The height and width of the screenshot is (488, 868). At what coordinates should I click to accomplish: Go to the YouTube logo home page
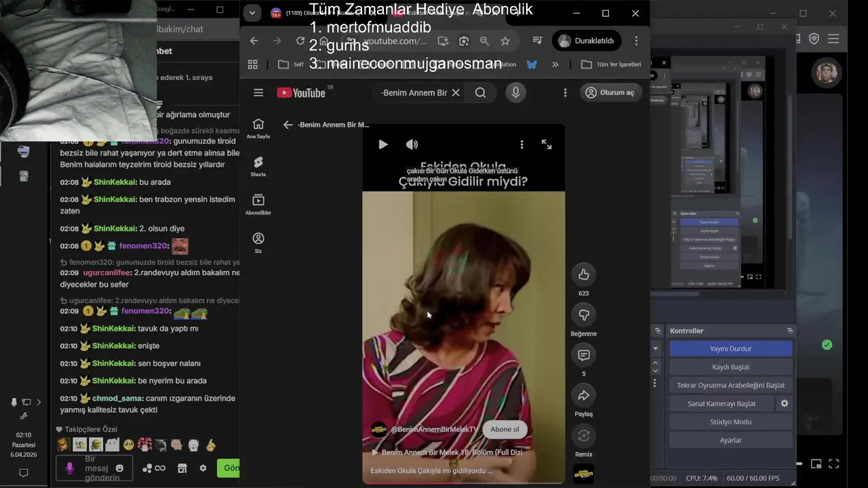(300, 93)
